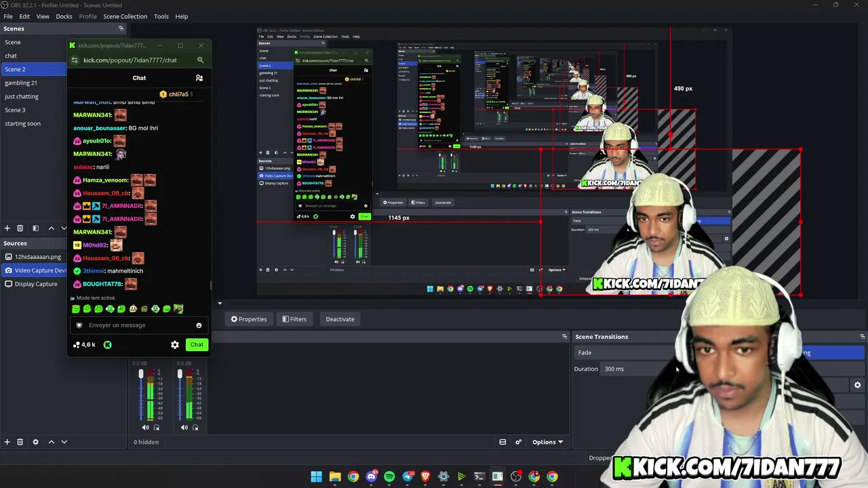Deactivate the selected video capture source
868x488 pixels.
pos(340,319)
